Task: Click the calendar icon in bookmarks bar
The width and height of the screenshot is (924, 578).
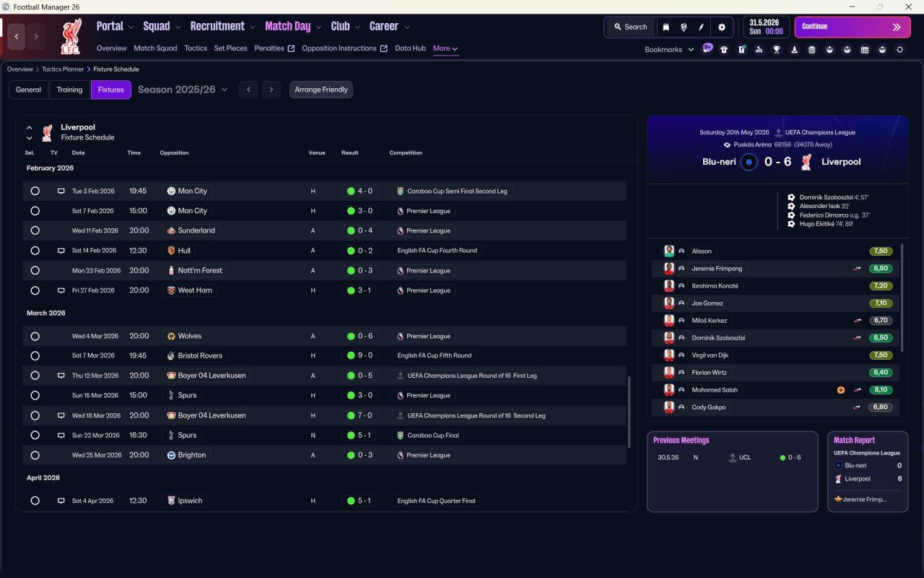Action: tap(865, 50)
